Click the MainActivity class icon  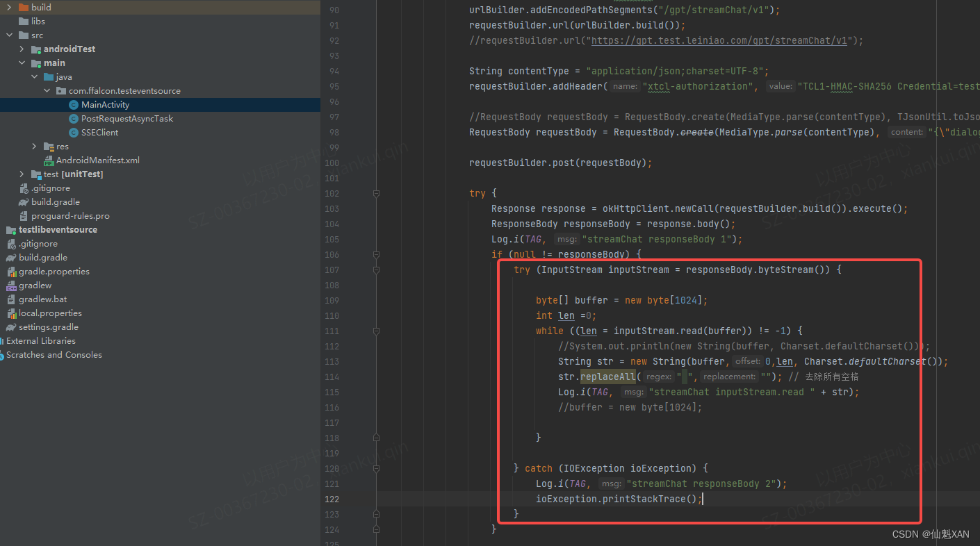(74, 105)
